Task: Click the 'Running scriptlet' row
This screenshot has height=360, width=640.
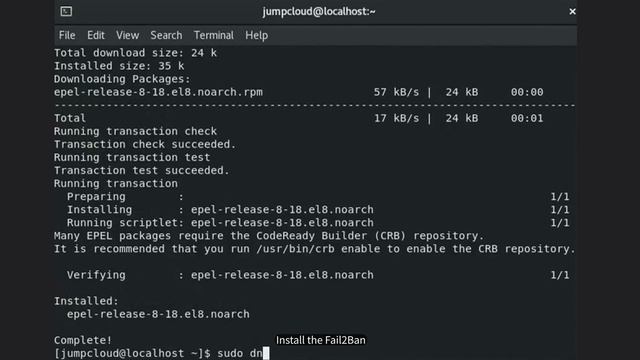Action: point(318,223)
